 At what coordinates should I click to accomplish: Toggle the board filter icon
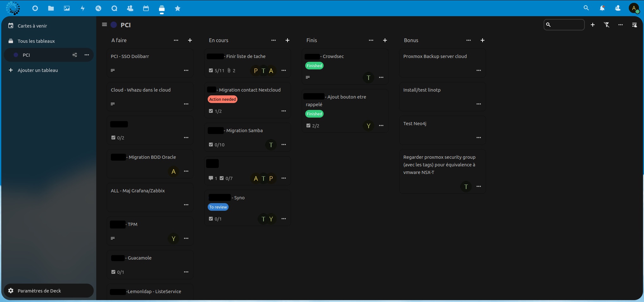pyautogui.click(x=607, y=25)
